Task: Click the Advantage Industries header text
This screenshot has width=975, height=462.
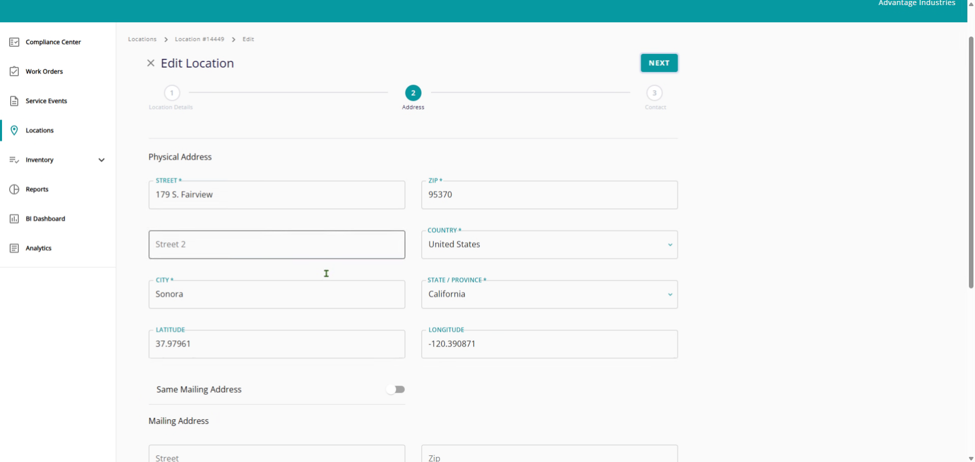Action: click(x=917, y=3)
